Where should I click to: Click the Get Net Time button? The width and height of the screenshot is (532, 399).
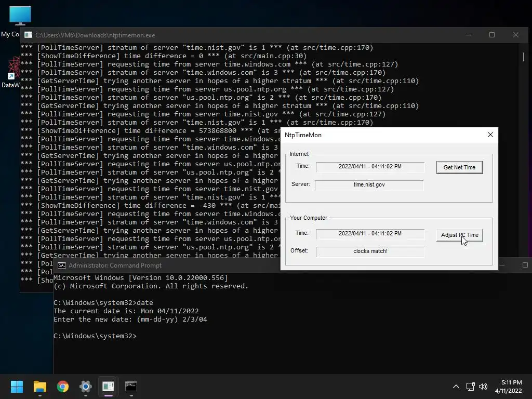tap(459, 167)
